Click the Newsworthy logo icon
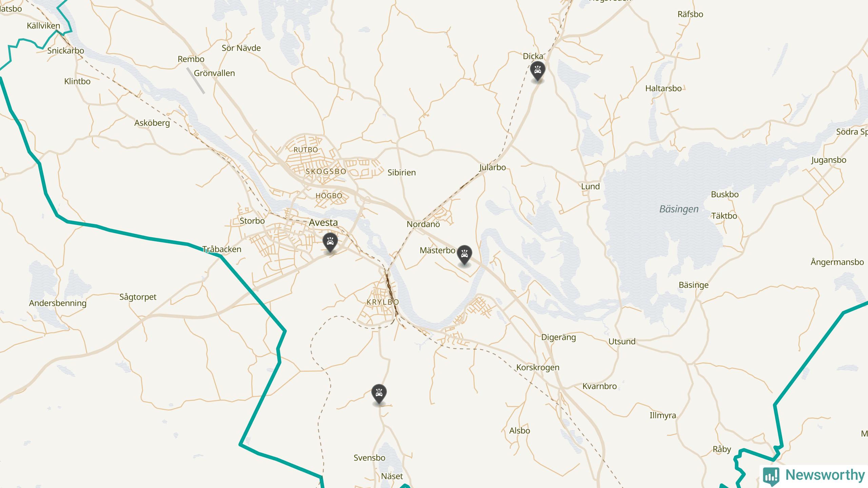This screenshot has width=868, height=488. 771,476
